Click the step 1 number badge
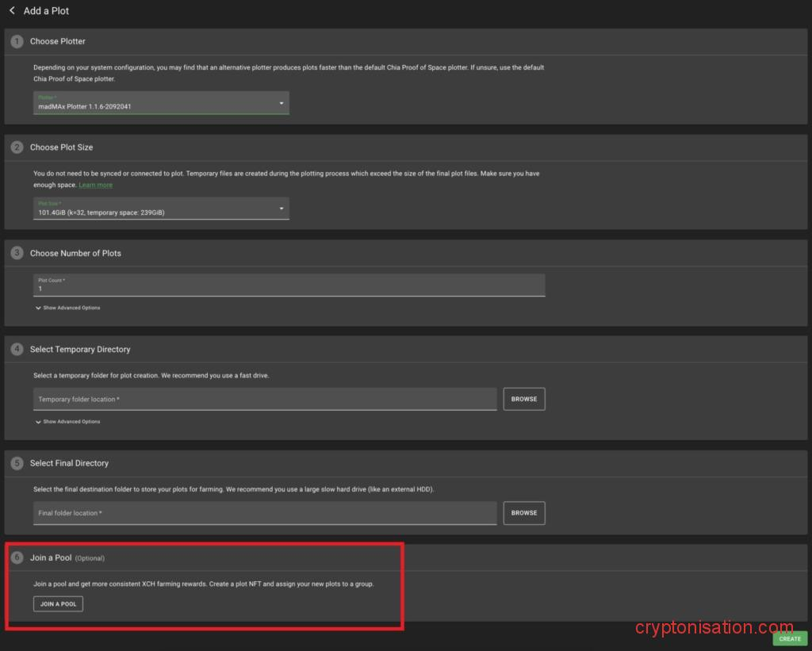812x651 pixels. (x=17, y=41)
